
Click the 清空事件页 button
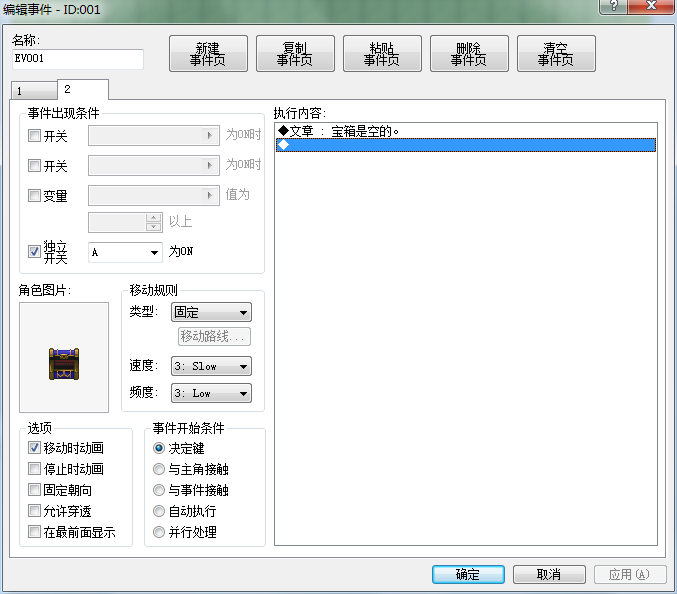pyautogui.click(x=556, y=54)
